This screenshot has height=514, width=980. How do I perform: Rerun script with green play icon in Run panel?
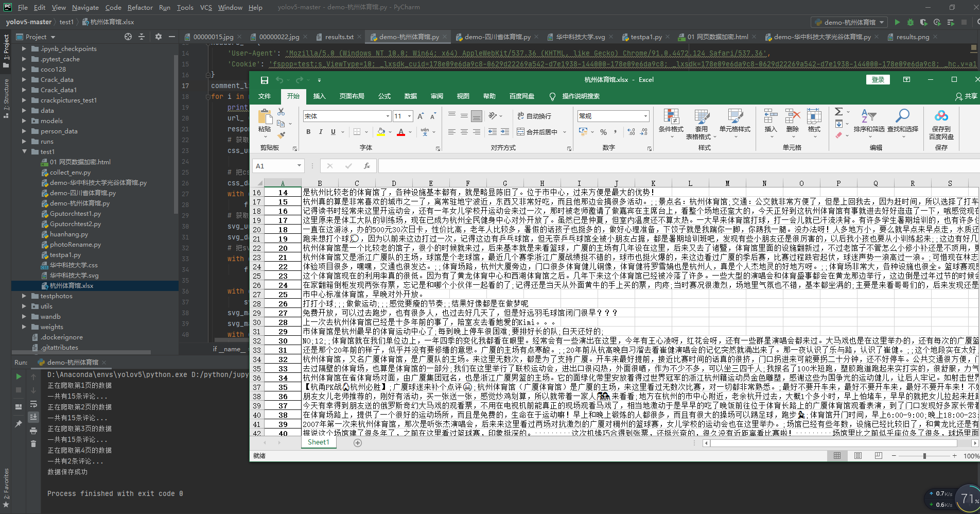point(19,376)
